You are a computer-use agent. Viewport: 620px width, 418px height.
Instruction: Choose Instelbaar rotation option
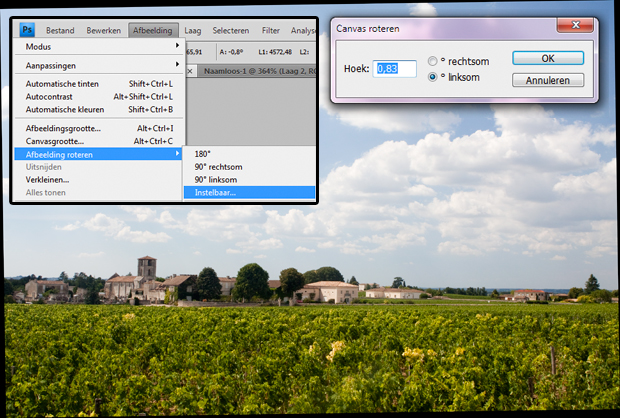[250, 193]
